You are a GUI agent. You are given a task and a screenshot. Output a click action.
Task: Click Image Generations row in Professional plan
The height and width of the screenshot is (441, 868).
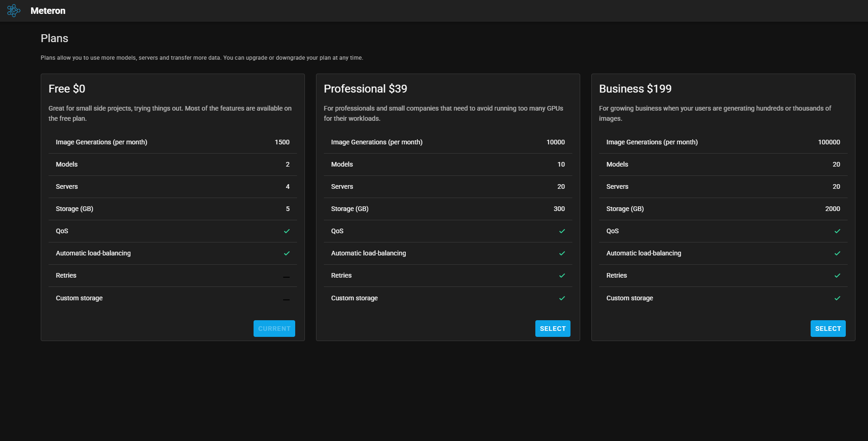click(447, 142)
